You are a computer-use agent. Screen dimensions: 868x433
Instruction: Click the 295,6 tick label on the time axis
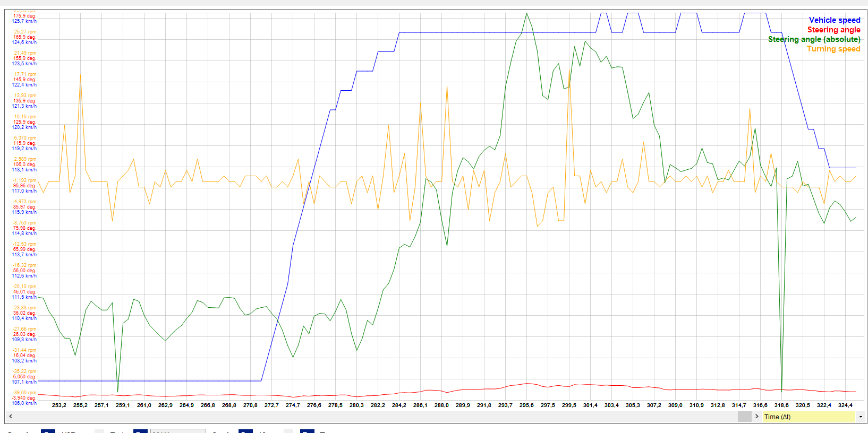[526, 405]
